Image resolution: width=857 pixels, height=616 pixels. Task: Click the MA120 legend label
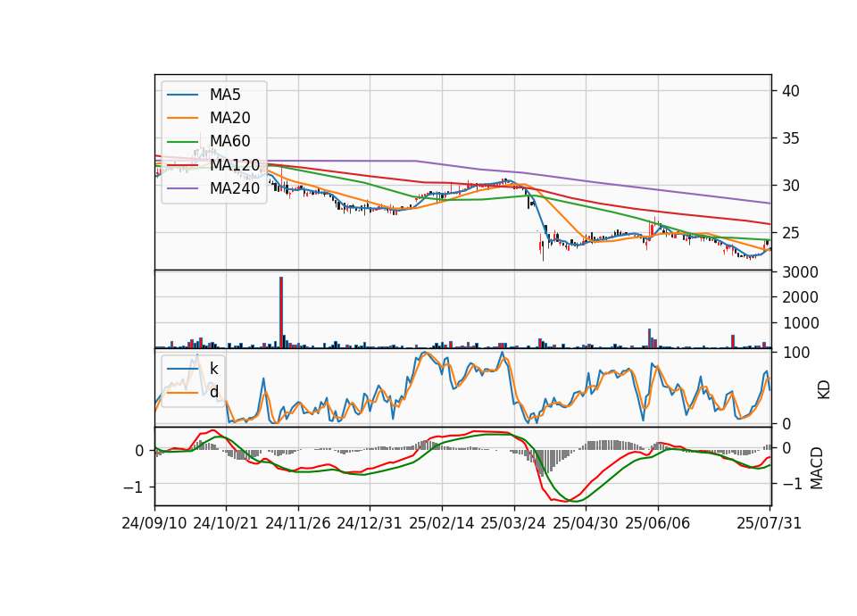click(235, 165)
